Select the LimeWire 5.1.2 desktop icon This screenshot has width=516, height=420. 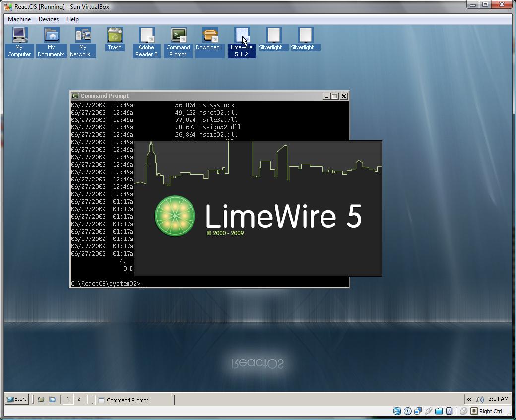coord(242,42)
